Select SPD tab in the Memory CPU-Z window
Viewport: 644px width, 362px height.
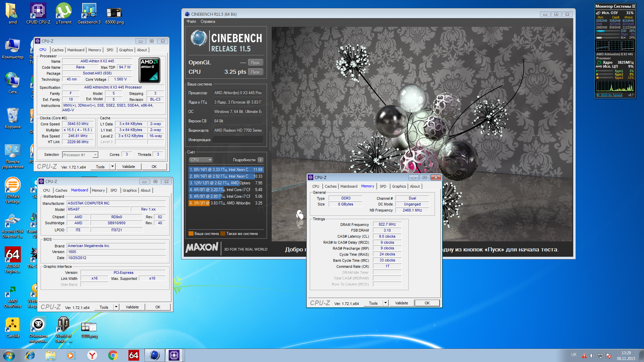pos(383,186)
